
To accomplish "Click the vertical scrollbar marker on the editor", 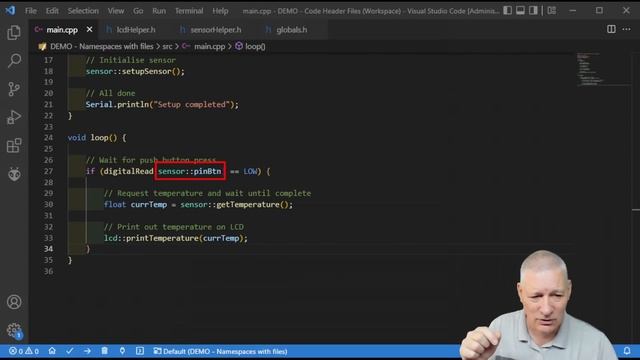I will coord(636,210).
